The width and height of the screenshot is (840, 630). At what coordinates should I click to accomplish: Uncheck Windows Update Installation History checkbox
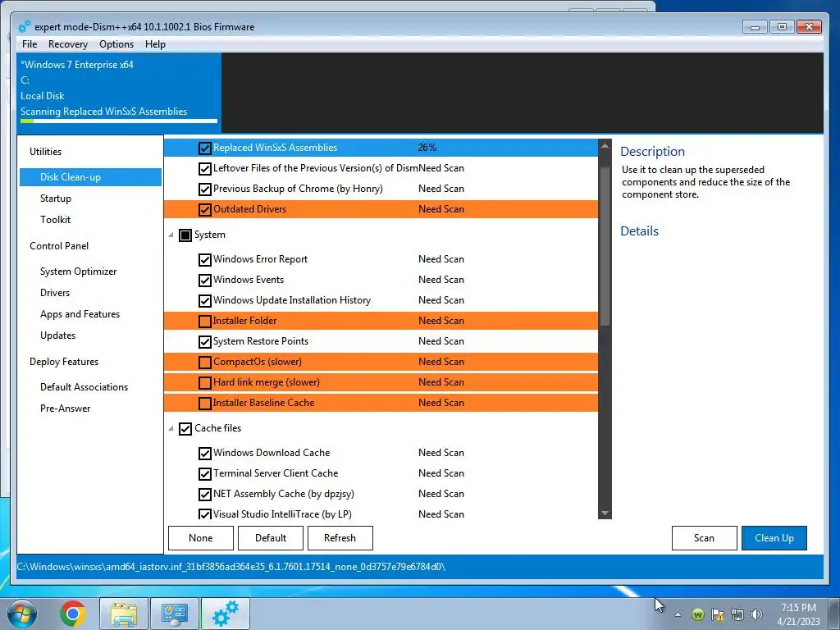coord(204,300)
